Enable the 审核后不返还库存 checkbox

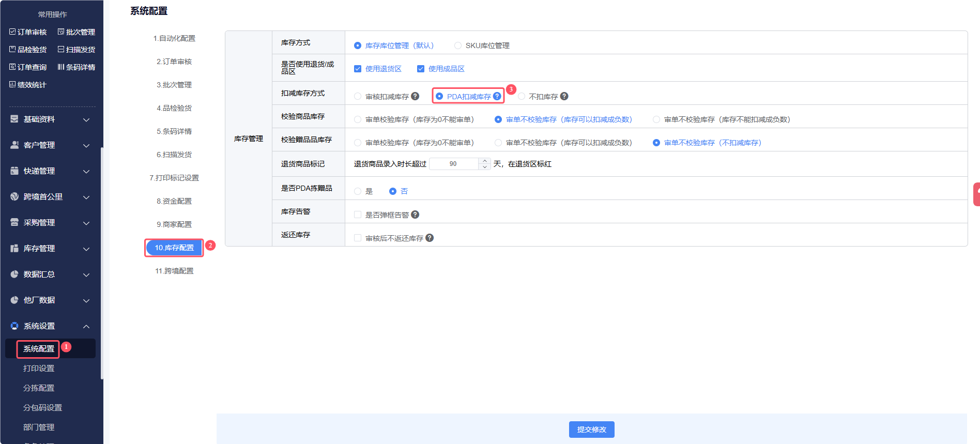coord(358,238)
